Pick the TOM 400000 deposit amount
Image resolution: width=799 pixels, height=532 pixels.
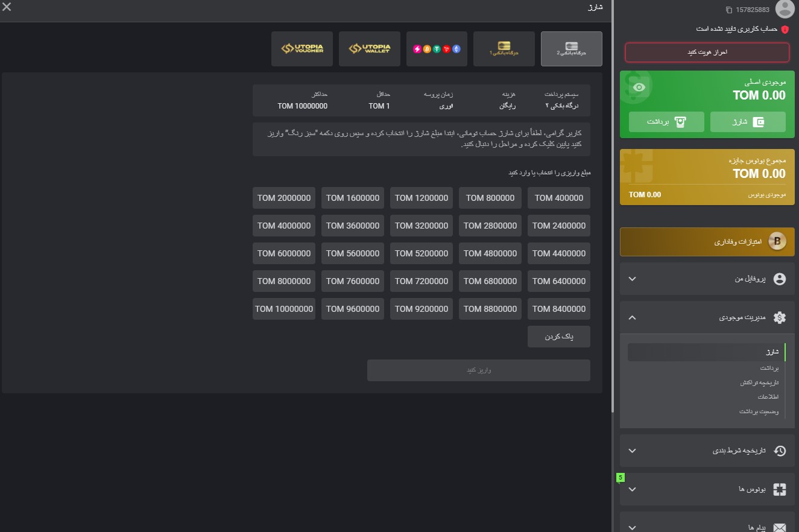(559, 198)
